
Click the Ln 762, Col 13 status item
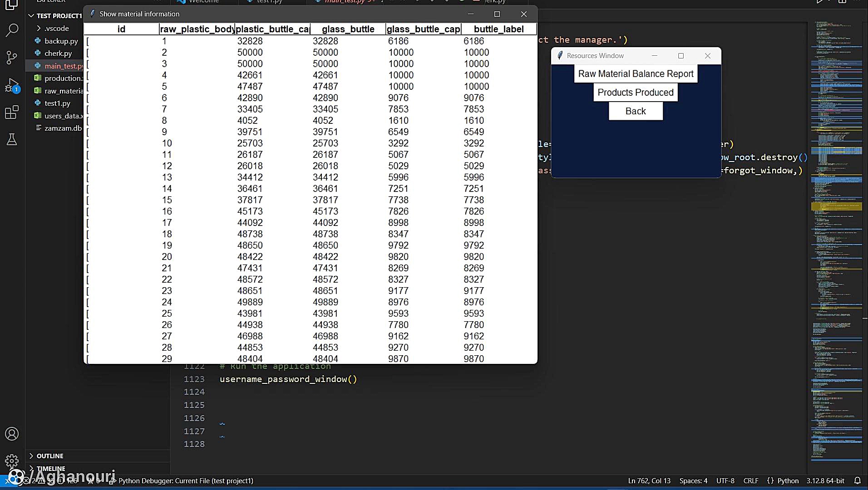coord(649,480)
